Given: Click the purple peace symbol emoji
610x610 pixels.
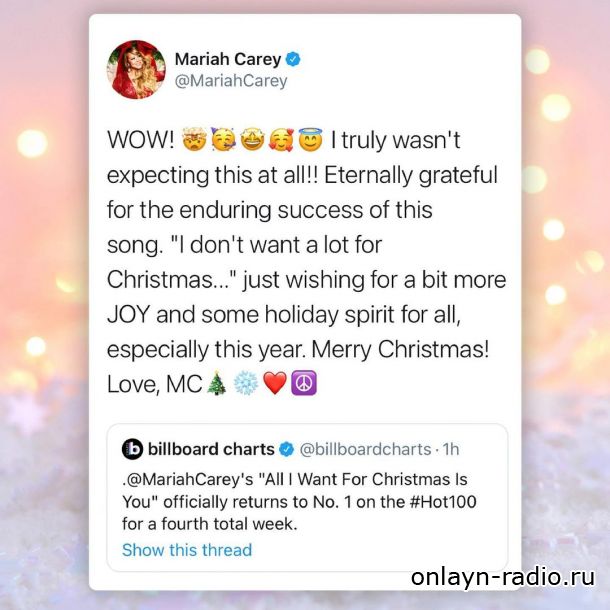Looking at the screenshot, I should (304, 383).
